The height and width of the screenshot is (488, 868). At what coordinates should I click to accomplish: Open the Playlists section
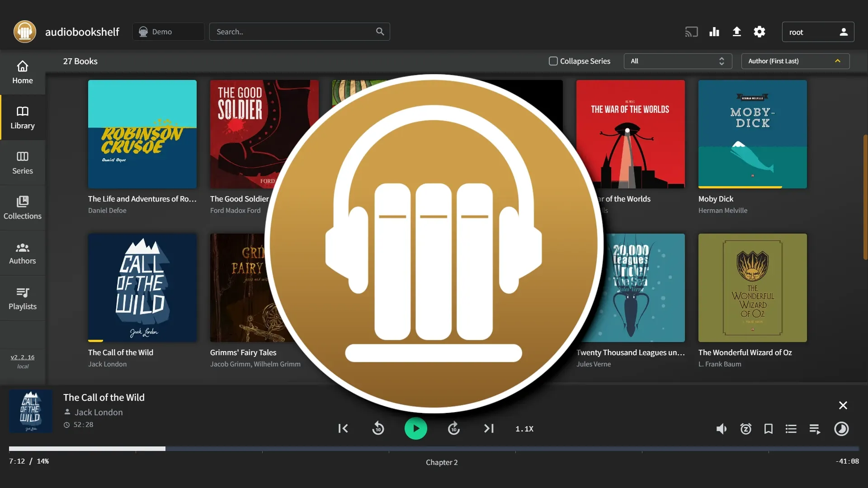(22, 298)
